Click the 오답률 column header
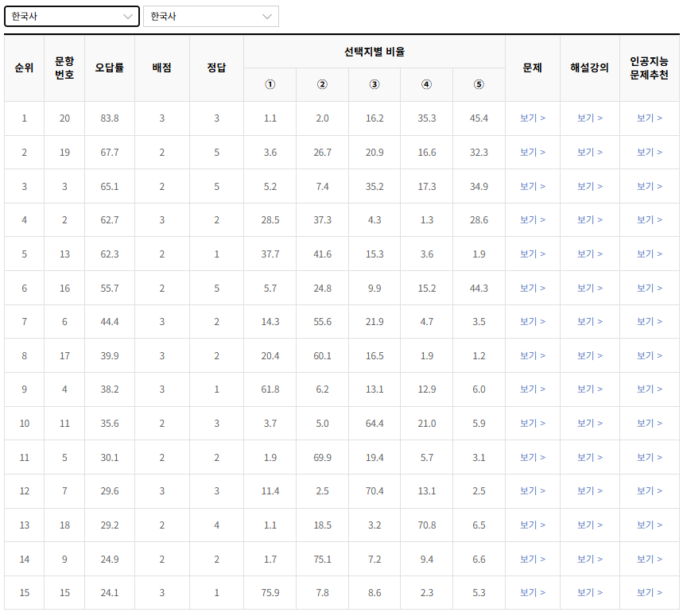 pos(109,68)
